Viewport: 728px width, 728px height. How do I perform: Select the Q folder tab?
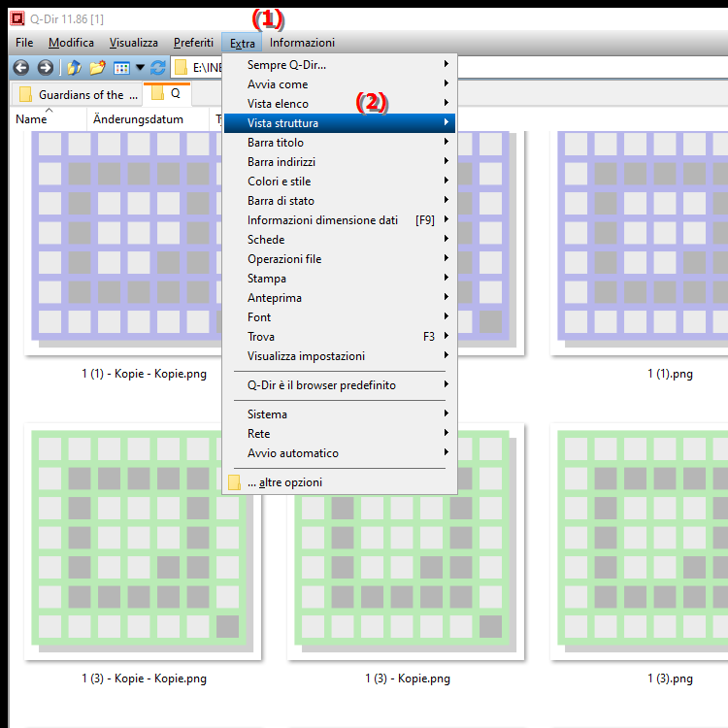tap(167, 93)
